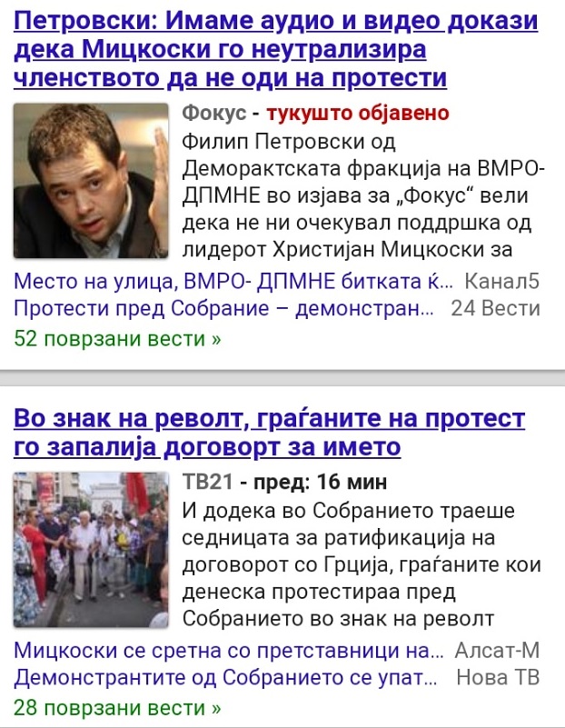The width and height of the screenshot is (565, 728).
Task: Expand the 52 поврзани вести link
Action: (117, 338)
